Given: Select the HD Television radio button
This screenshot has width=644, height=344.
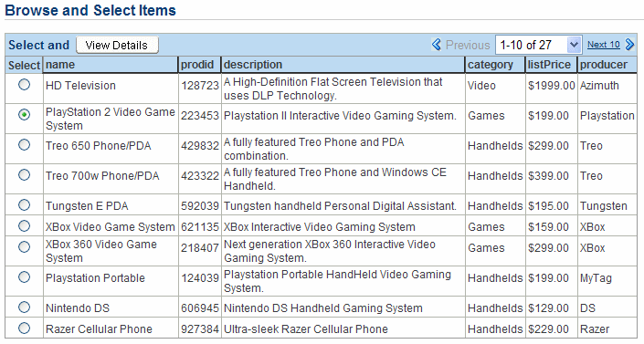Looking at the screenshot, I should (25, 85).
